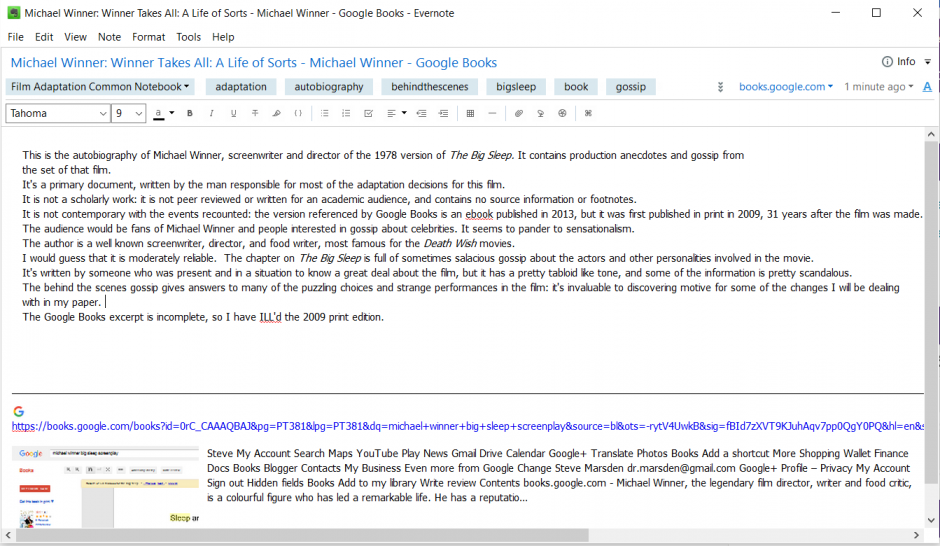Click the scroll down arrow
This screenshot has height=546, width=940.
pos(930,520)
